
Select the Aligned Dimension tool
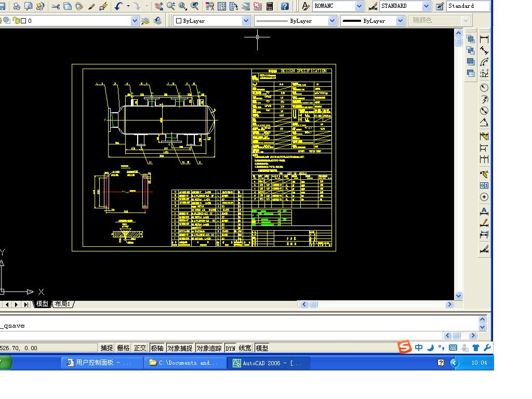tap(484, 50)
